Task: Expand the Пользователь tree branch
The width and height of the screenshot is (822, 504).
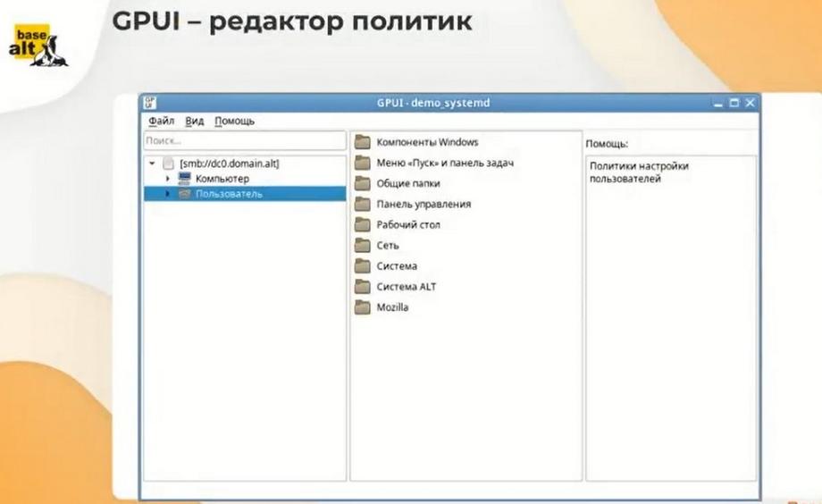Action: tap(167, 194)
